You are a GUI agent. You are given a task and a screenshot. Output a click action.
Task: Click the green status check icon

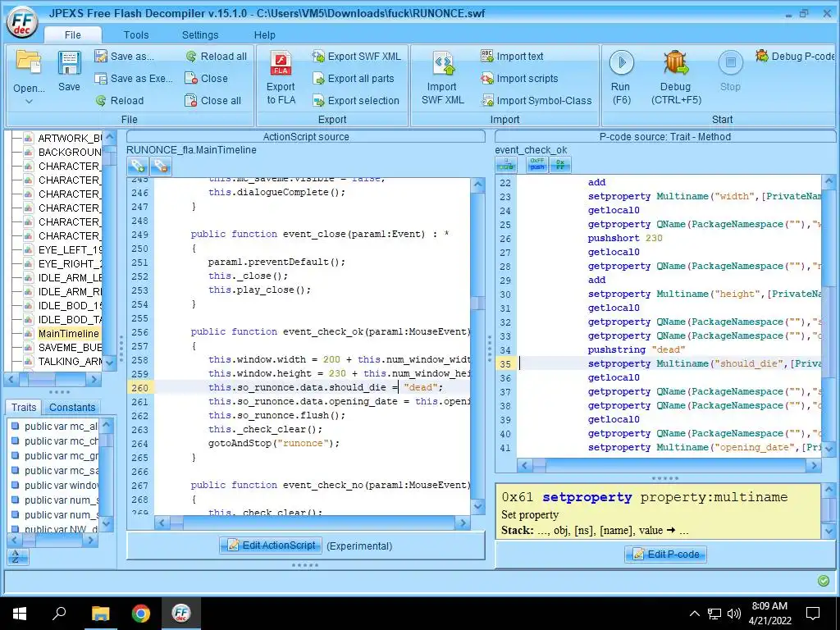pos(824,581)
